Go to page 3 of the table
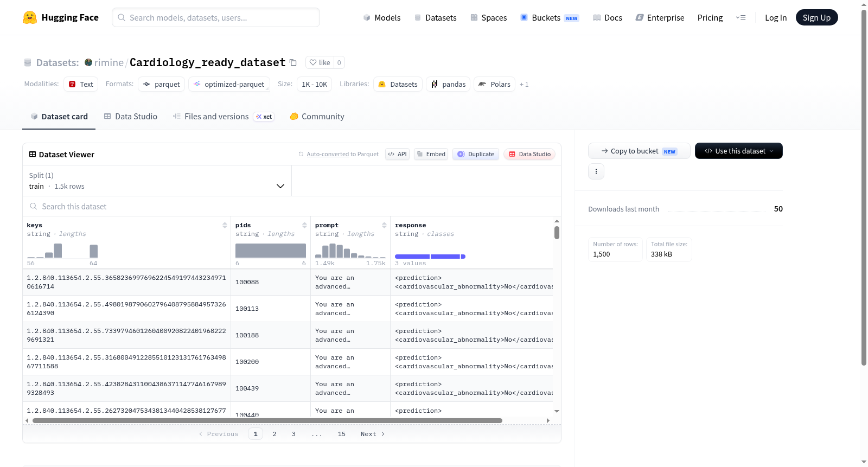 pyautogui.click(x=293, y=434)
